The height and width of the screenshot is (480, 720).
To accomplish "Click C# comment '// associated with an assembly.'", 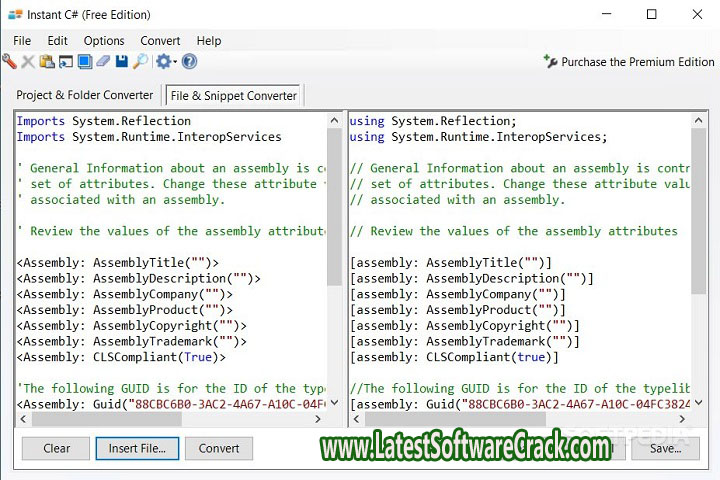I will pyautogui.click(x=458, y=200).
